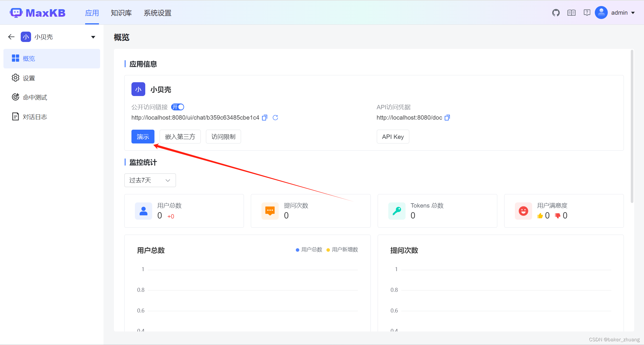Copy the API access URL icon

click(x=447, y=118)
